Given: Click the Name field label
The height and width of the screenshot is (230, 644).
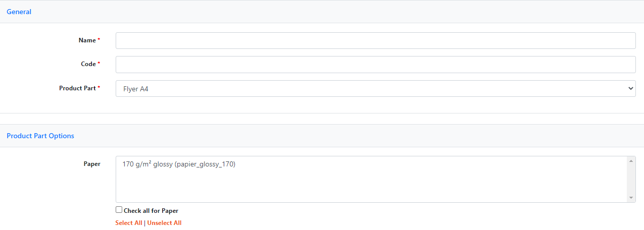Looking at the screenshot, I should 87,40.
